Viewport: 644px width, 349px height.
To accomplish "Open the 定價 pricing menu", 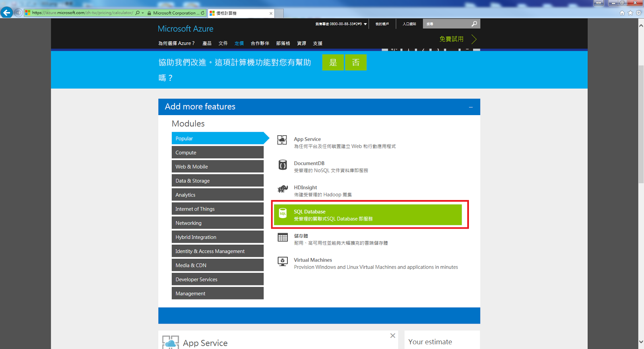I will pyautogui.click(x=239, y=43).
